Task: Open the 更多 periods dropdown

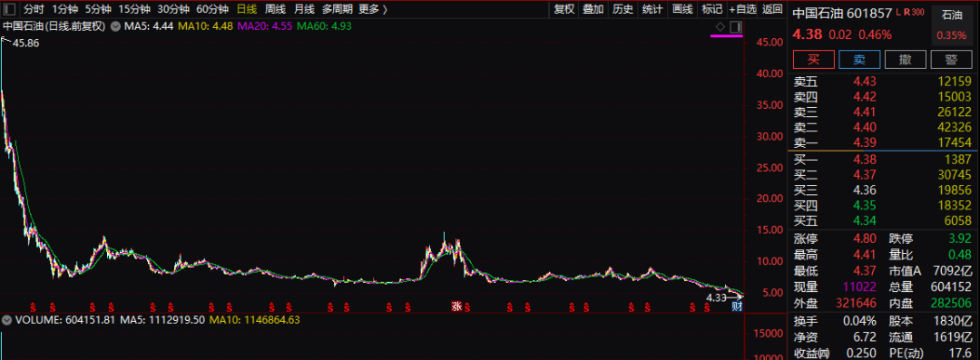Action: pos(373,9)
